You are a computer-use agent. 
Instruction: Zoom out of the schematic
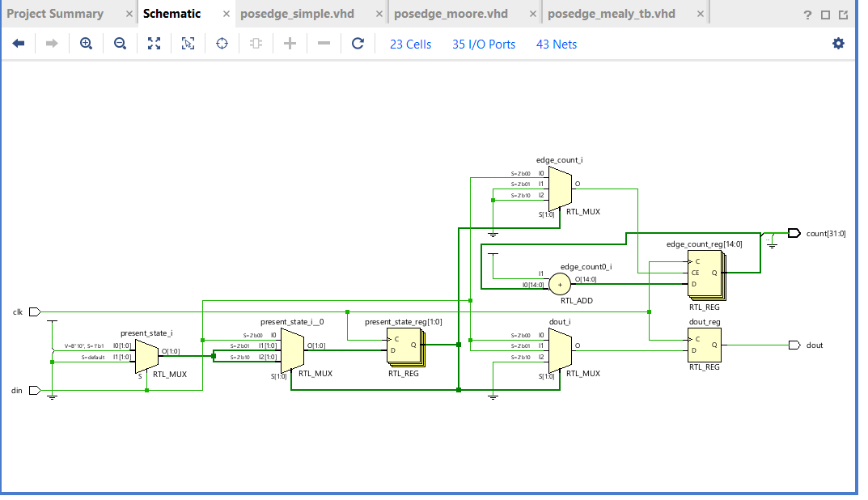(x=120, y=43)
